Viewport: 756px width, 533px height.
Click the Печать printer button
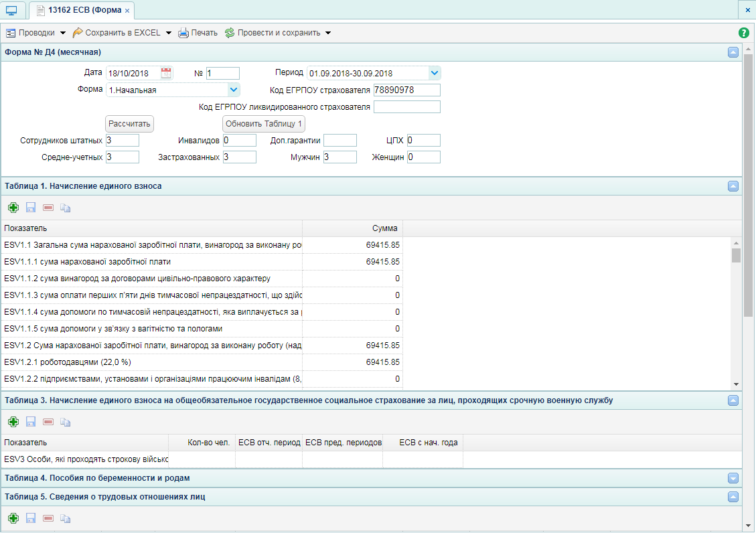pyautogui.click(x=198, y=33)
